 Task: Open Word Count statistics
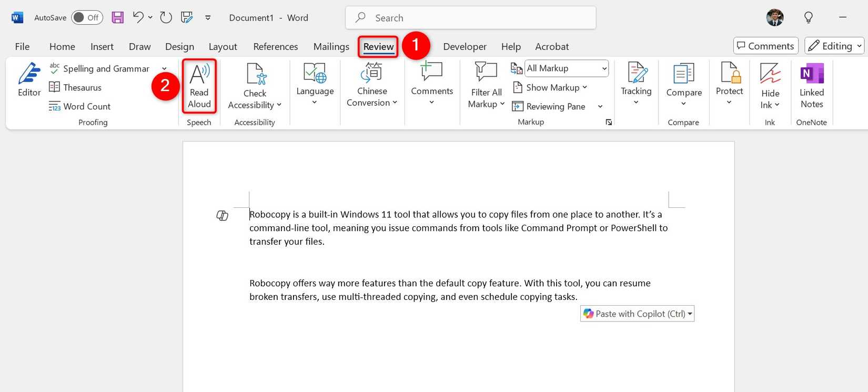pyautogui.click(x=80, y=106)
